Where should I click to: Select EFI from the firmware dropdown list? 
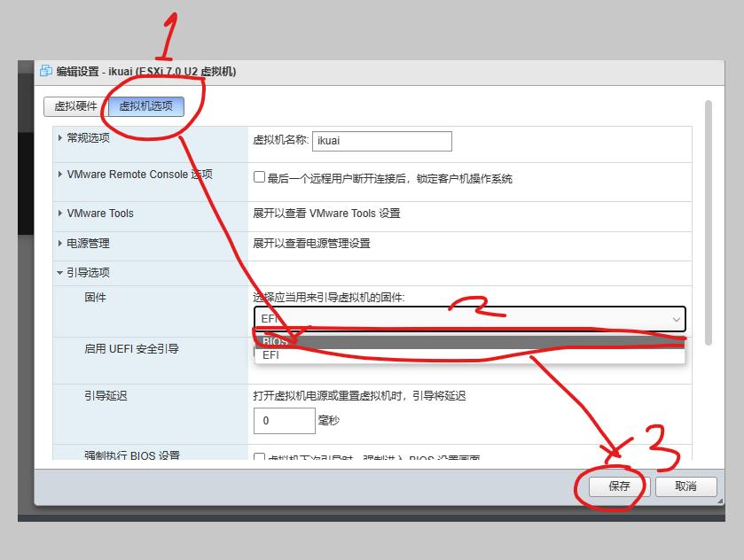(x=270, y=356)
